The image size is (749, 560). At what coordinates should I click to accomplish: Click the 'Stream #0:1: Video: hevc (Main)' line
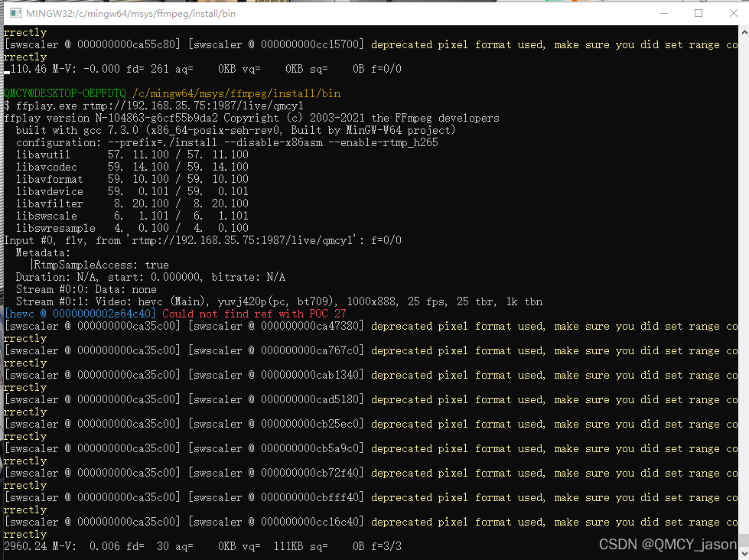(x=279, y=301)
